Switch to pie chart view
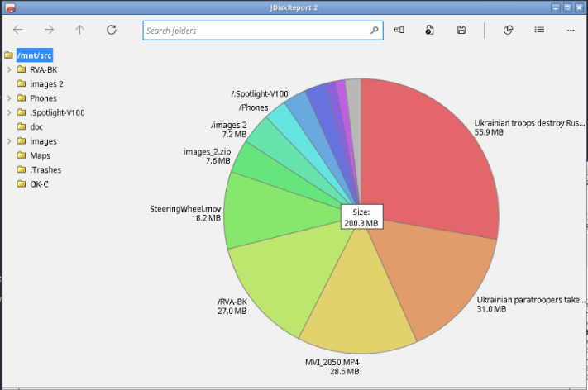The width and height of the screenshot is (588, 390). click(508, 30)
